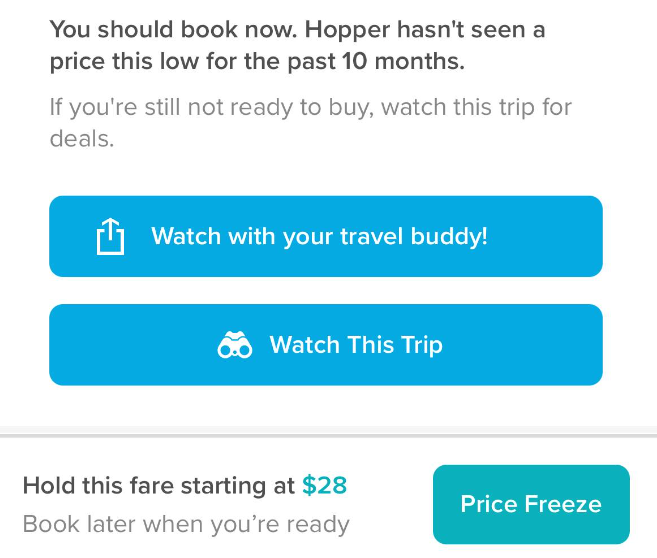Tap the 'This Trip' label beside binoculars
657x558 pixels.
[395, 346]
